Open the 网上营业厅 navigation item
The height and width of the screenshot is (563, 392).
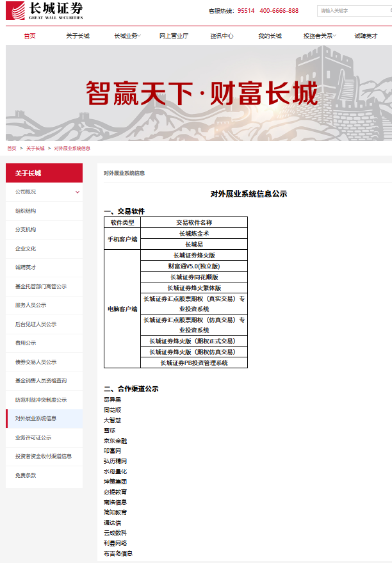174,36
